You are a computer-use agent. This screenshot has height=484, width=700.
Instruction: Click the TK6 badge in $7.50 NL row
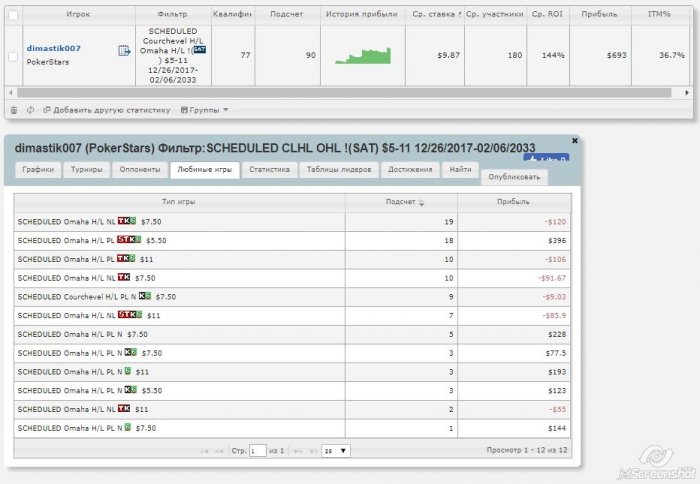[x=127, y=221]
